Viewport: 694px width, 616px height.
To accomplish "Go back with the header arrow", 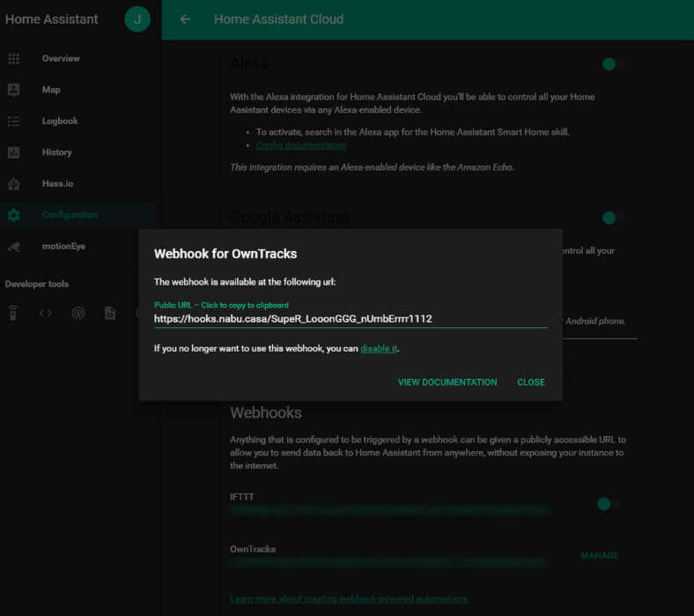I will (x=186, y=19).
